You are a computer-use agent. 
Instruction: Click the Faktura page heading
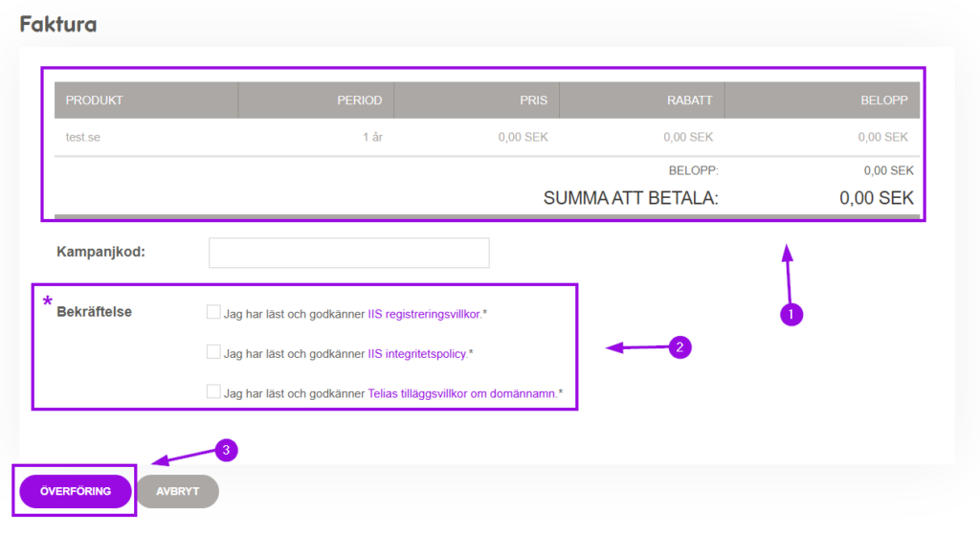[58, 24]
